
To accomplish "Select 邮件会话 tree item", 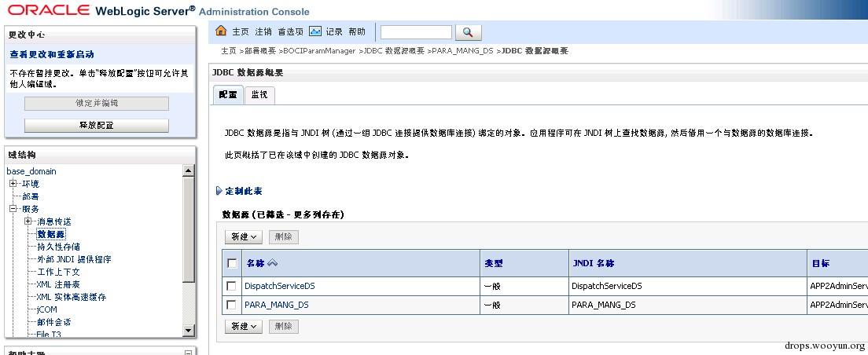I will (x=53, y=322).
